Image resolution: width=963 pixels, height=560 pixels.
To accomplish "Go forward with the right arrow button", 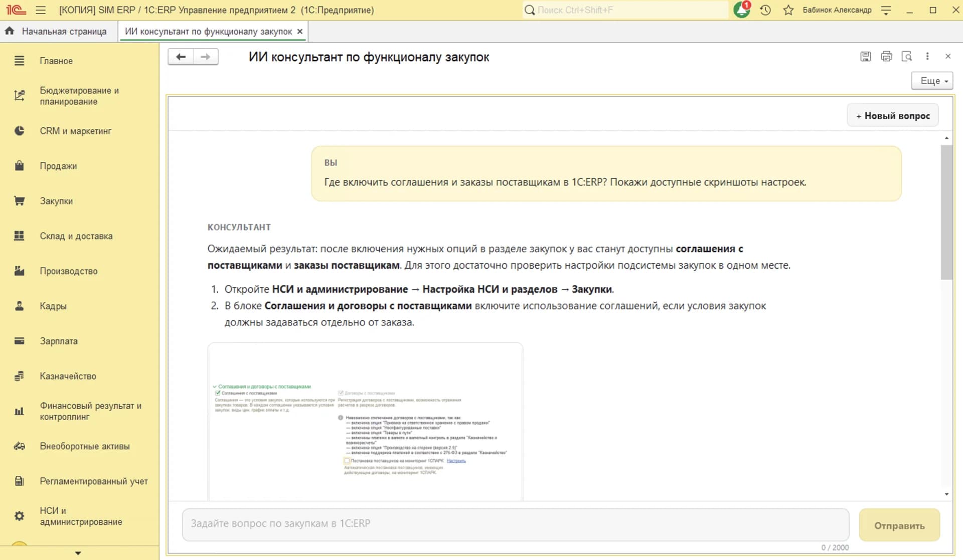I will coord(206,57).
